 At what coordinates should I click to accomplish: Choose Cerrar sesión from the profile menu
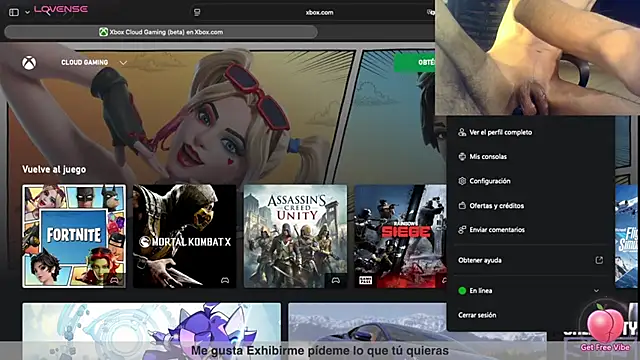pyautogui.click(x=477, y=315)
